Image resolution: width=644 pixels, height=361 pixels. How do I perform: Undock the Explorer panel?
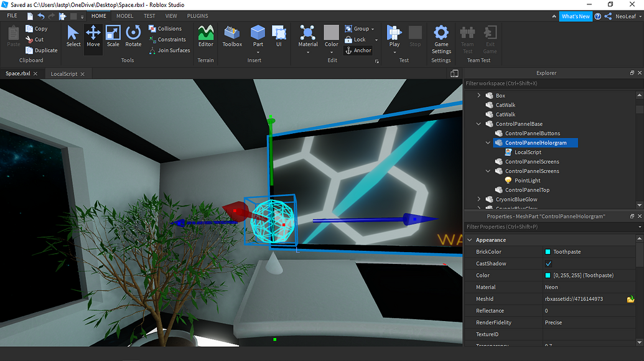tap(632, 73)
